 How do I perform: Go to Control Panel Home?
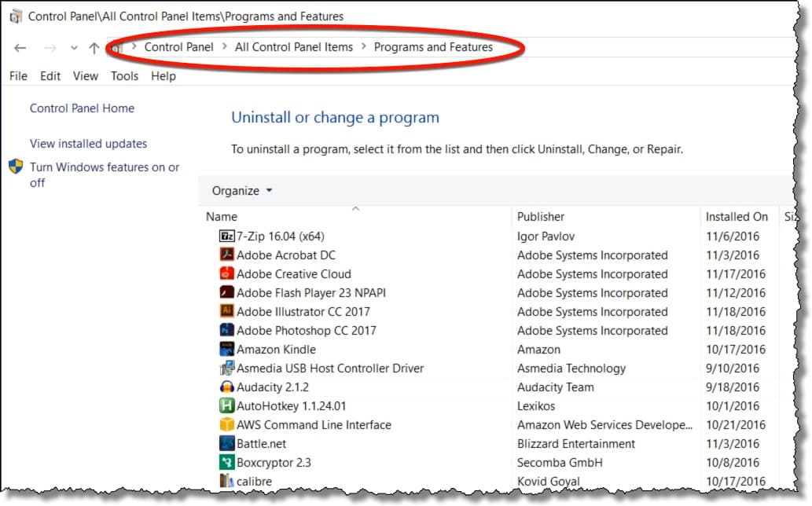tap(82, 108)
